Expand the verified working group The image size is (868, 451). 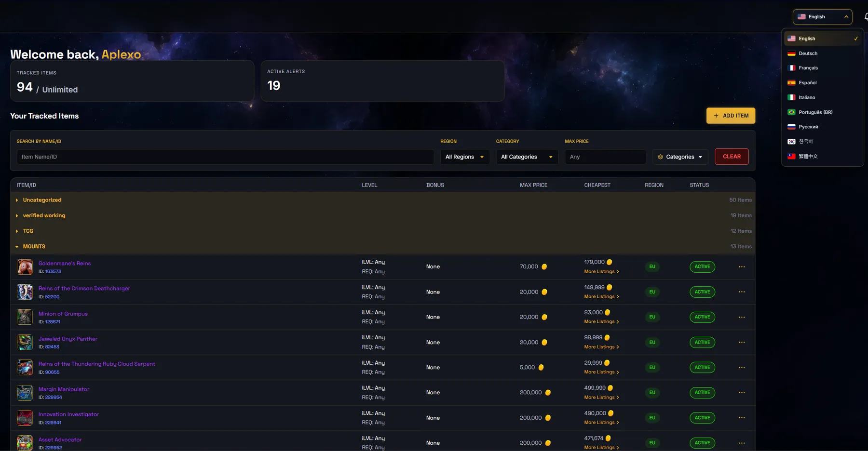[383, 215]
